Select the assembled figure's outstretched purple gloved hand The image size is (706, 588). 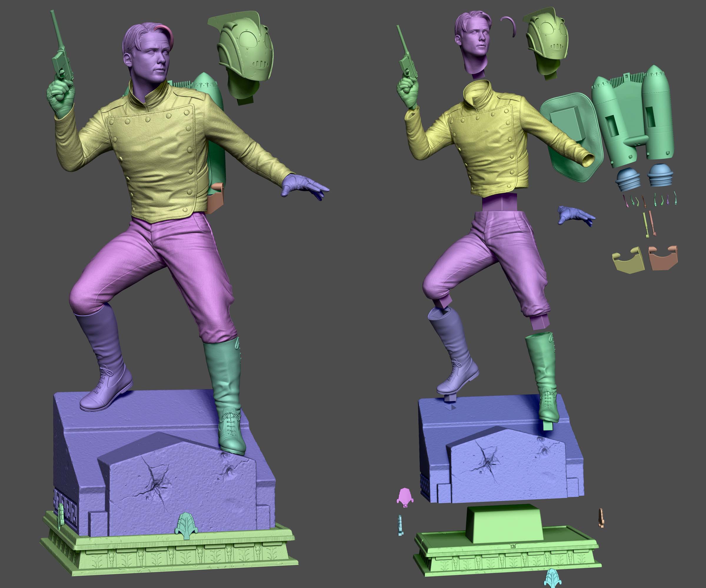click(304, 187)
